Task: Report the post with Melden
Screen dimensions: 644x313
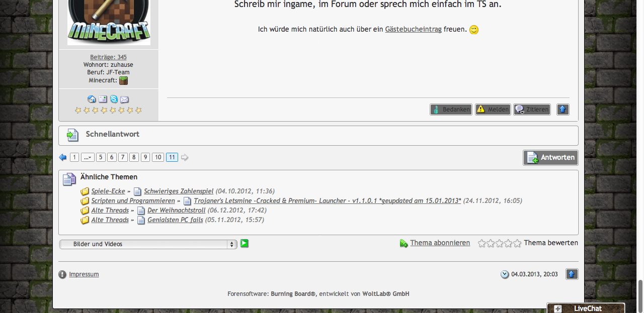Action: point(493,109)
